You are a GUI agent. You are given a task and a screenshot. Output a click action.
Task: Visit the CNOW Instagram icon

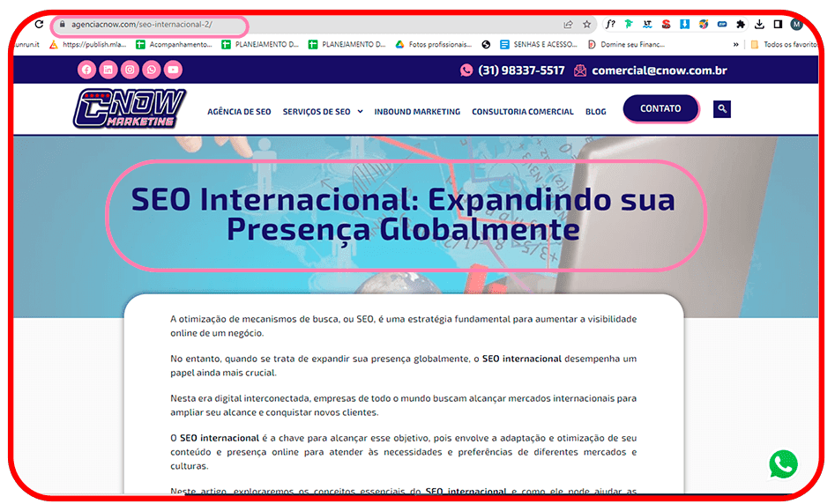tap(130, 70)
